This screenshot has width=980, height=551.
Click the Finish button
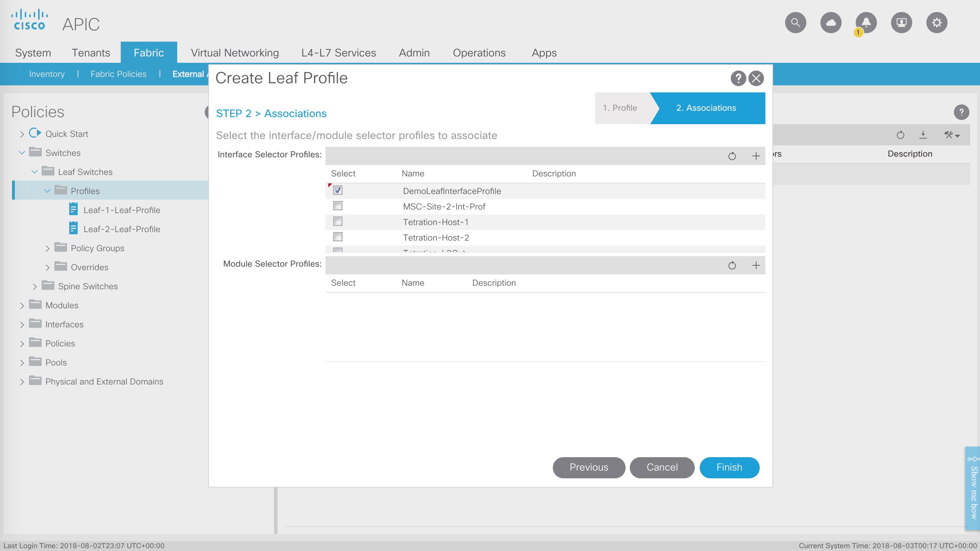pyautogui.click(x=729, y=467)
